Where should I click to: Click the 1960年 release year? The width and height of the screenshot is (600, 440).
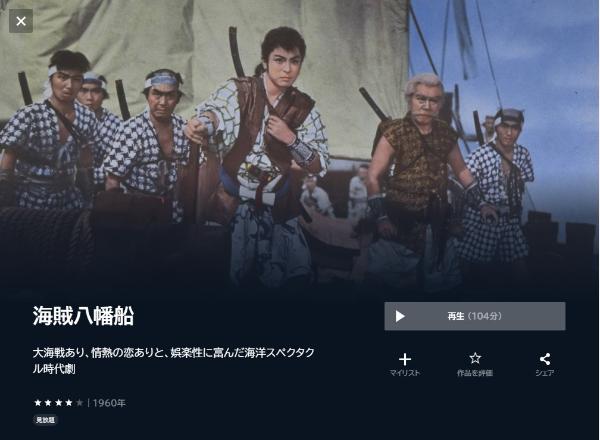tap(109, 403)
